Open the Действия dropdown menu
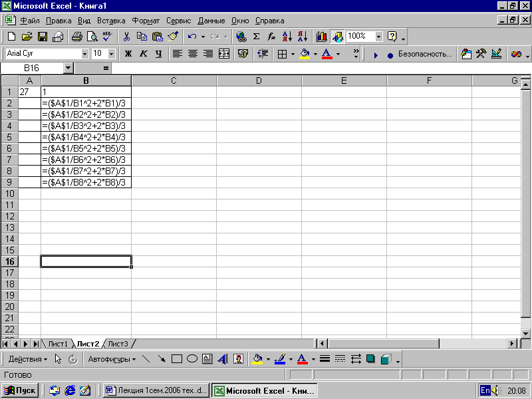The height and width of the screenshot is (399, 532). click(x=28, y=359)
